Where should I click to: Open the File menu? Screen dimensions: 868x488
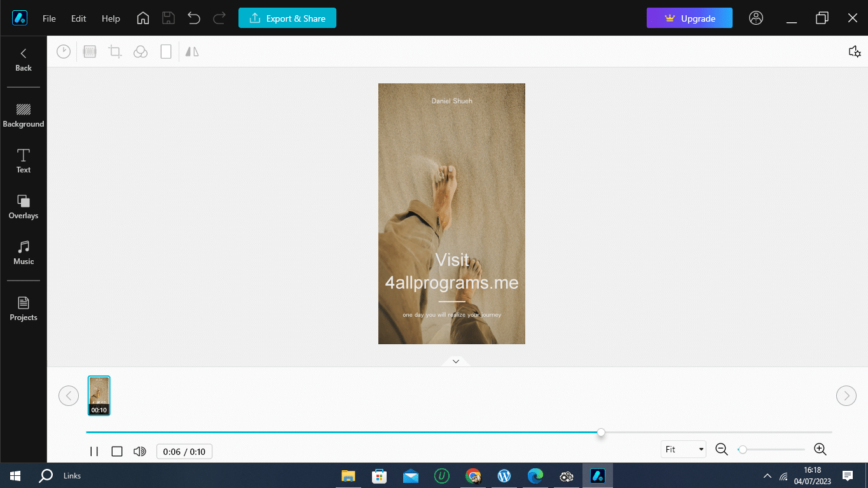click(x=49, y=18)
